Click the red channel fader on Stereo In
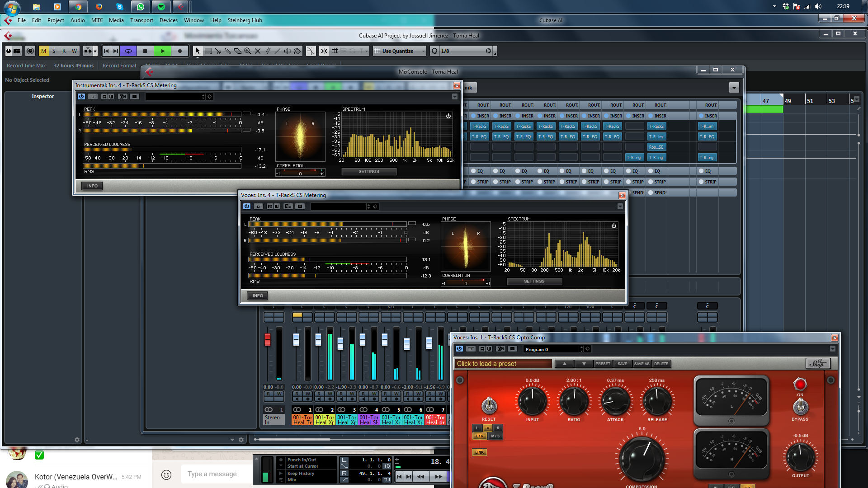 pos(268,339)
